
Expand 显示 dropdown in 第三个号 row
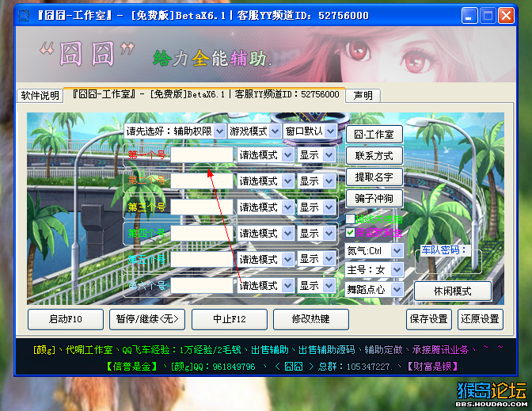point(316,207)
